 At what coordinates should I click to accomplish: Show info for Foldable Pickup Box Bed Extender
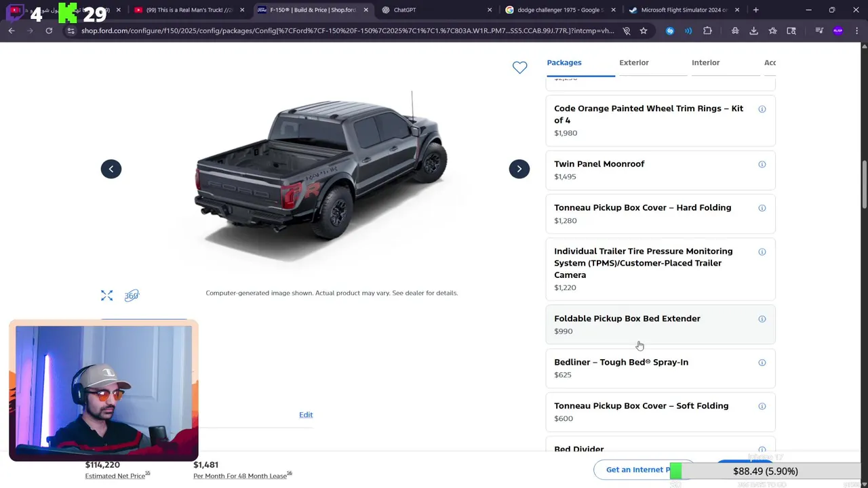(x=762, y=319)
